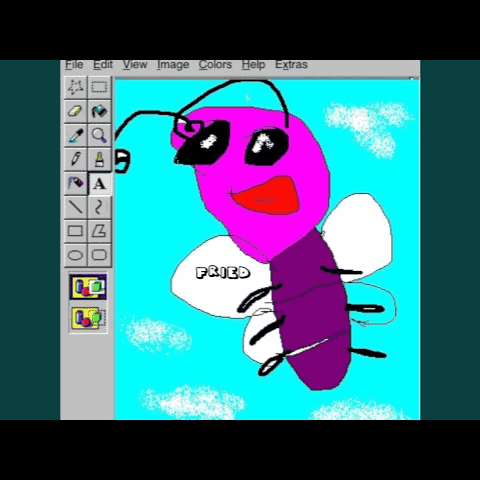The height and width of the screenshot is (480, 480).
Task: Select the Rectangle shape tool
Action: 75,231
